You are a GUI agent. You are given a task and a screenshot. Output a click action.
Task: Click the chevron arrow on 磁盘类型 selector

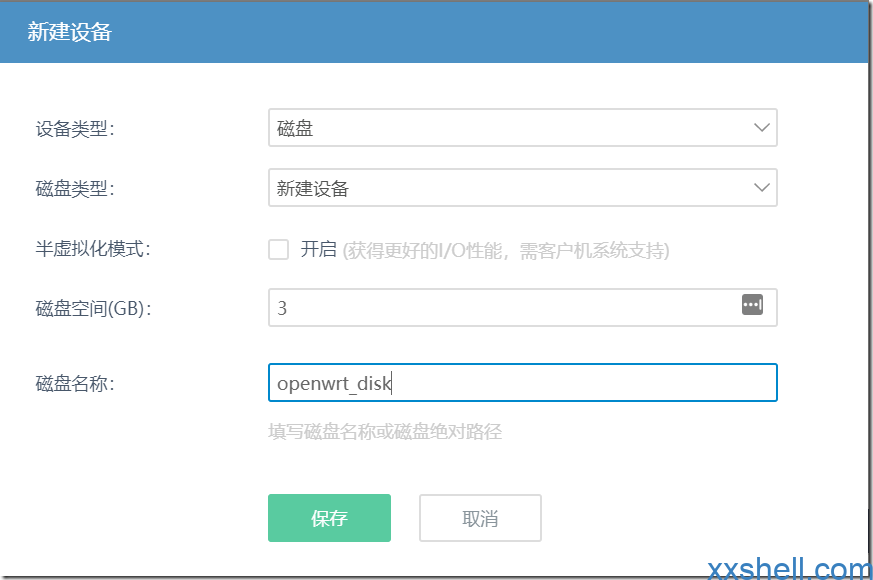(762, 188)
